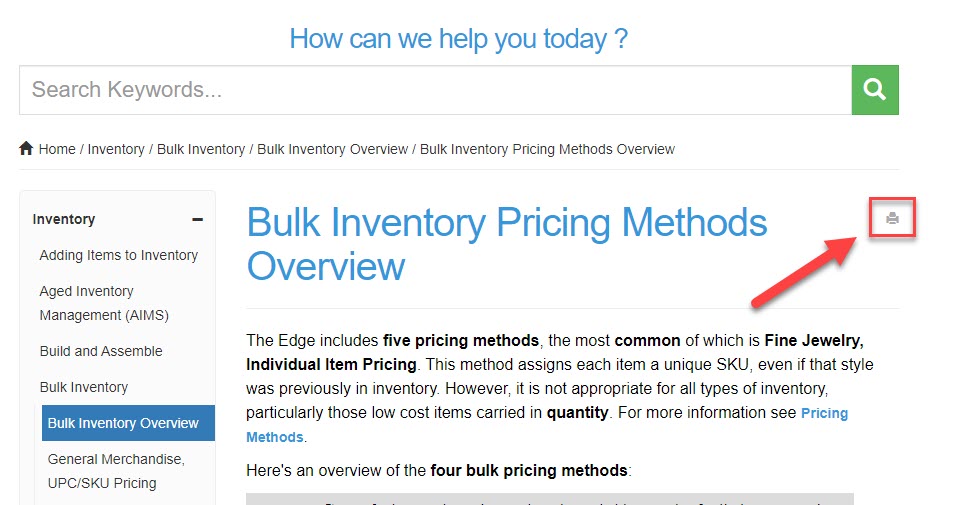
Task: Click the Inventory sidebar heading
Action: point(64,219)
